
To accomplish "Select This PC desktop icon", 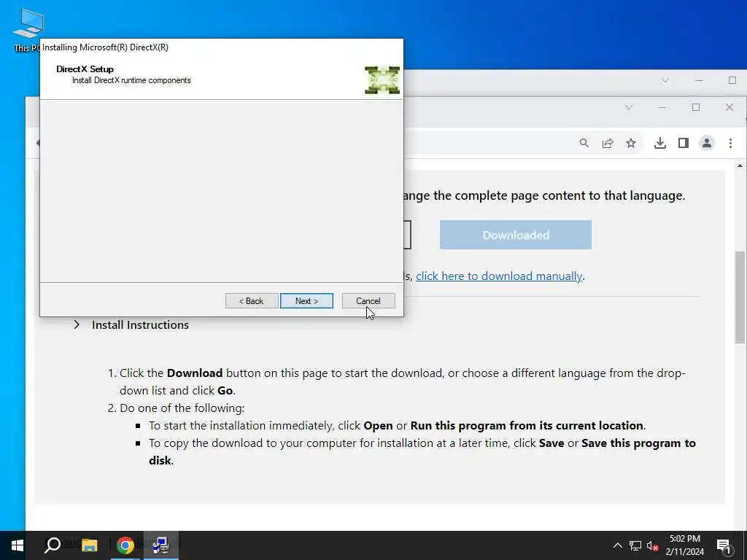I will coord(28,29).
